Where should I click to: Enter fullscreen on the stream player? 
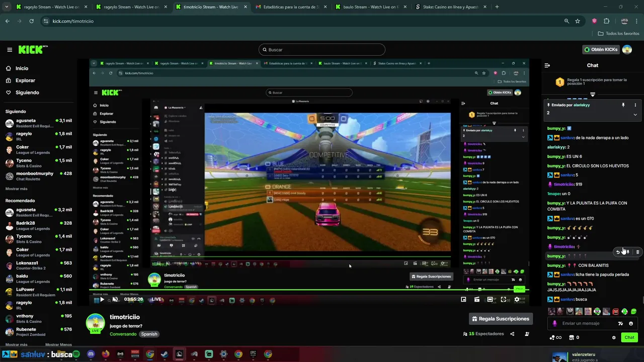(x=503, y=299)
